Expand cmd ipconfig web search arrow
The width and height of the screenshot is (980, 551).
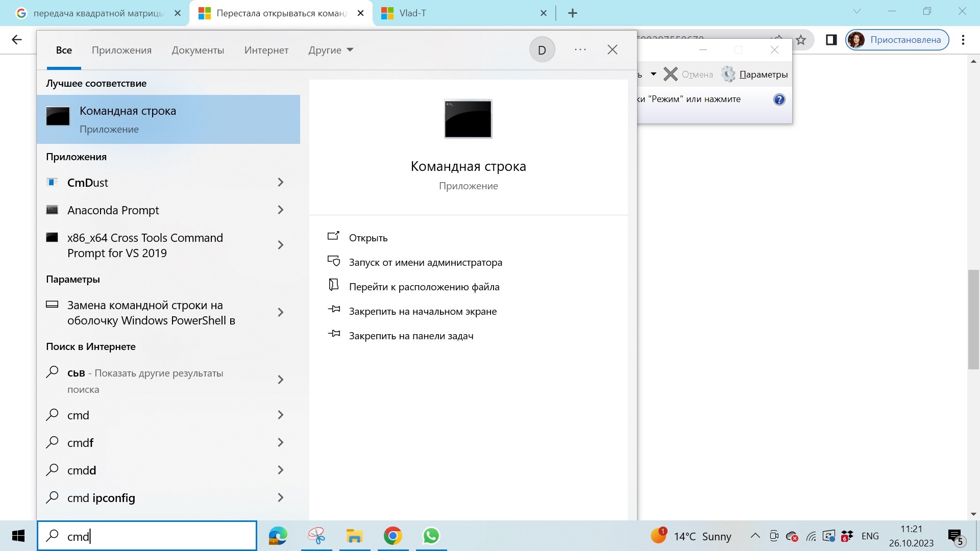280,497
